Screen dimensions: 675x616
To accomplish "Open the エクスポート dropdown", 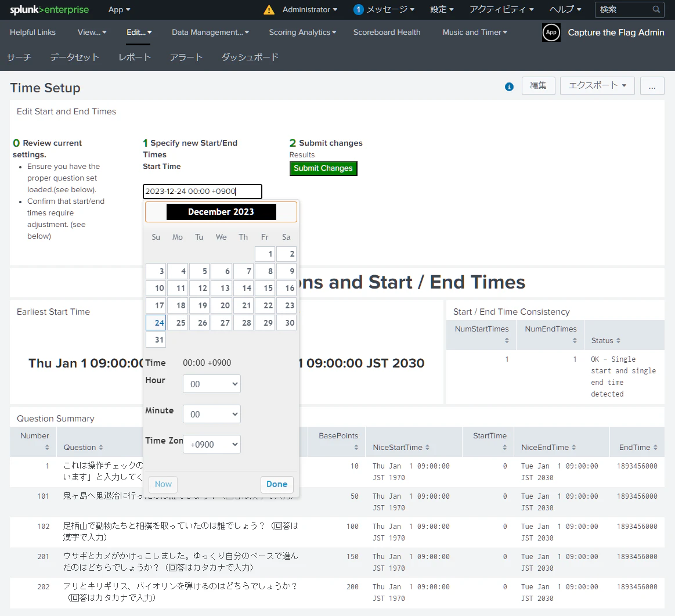I will tap(597, 86).
